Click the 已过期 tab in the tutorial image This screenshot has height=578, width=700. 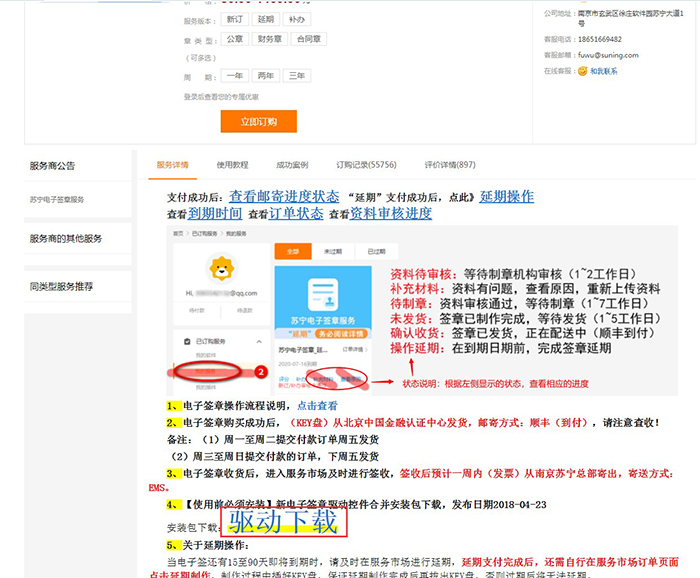click(376, 251)
